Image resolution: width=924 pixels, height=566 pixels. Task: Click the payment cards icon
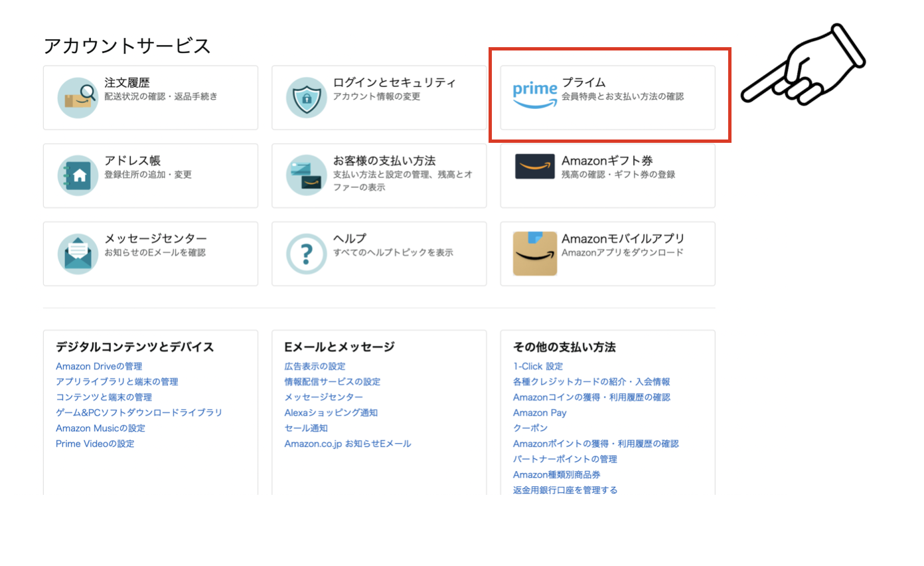307,175
